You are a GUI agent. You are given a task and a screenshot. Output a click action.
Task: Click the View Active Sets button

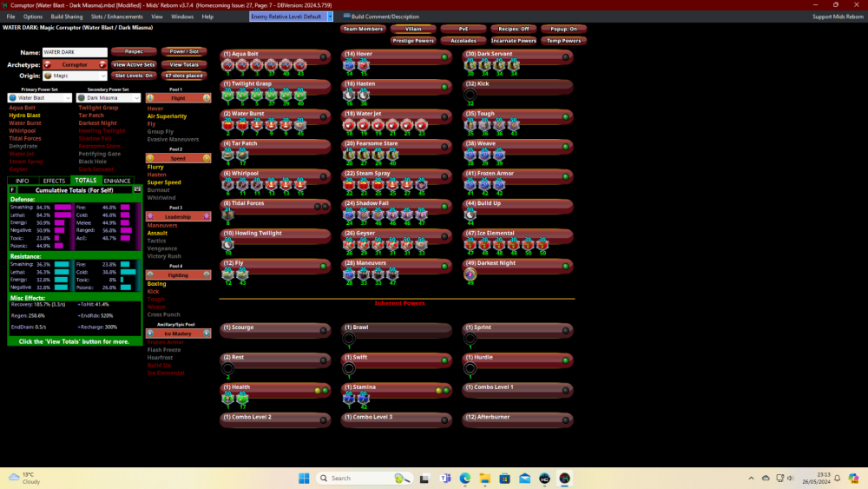pyautogui.click(x=135, y=64)
